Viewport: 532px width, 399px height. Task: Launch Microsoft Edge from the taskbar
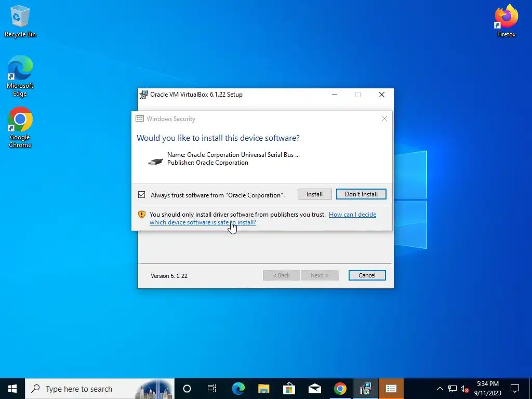click(238, 389)
